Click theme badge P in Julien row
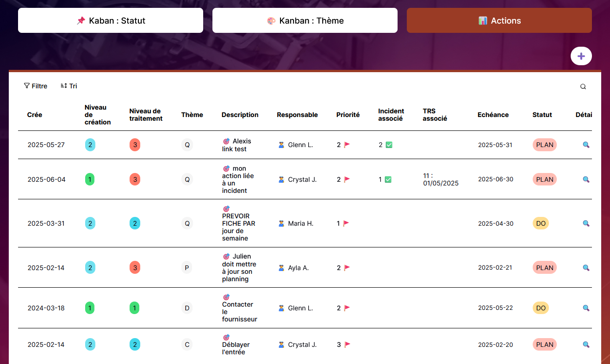This screenshot has width=610, height=364. [187, 268]
